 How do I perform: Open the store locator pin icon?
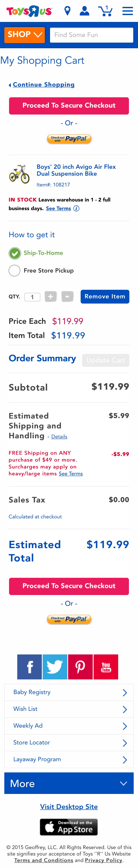pos(67,11)
